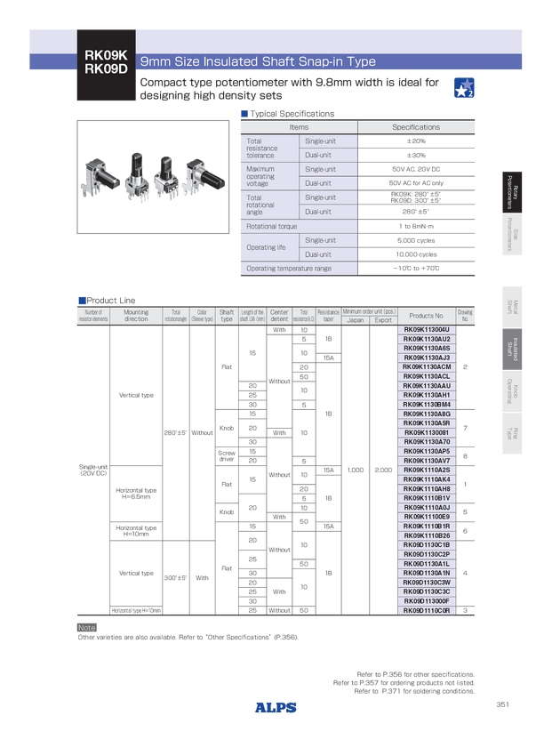552x756 pixels.
Task: Click the 'Horizontal type H=6.5mm' cell
Action: (136, 494)
